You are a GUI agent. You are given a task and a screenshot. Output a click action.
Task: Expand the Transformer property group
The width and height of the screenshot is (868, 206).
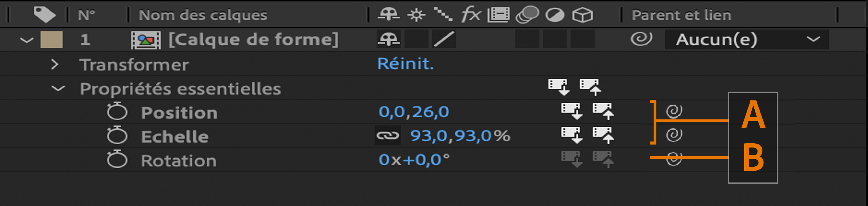click(55, 64)
